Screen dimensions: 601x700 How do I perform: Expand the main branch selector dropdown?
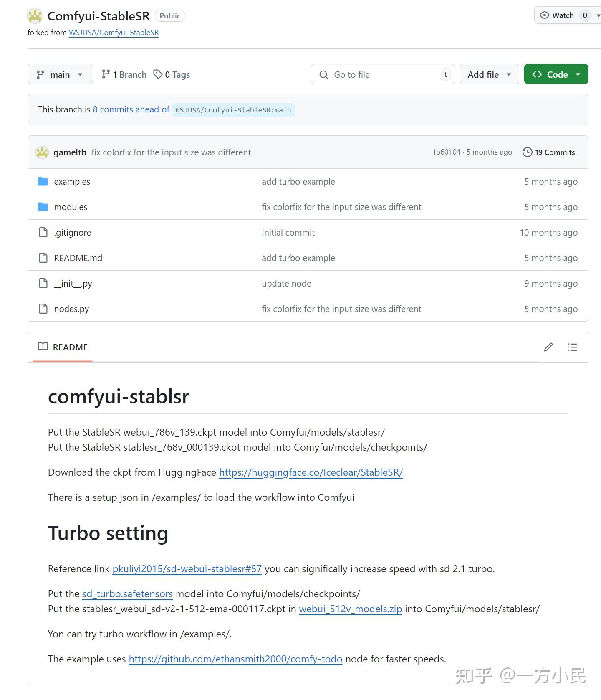point(60,74)
